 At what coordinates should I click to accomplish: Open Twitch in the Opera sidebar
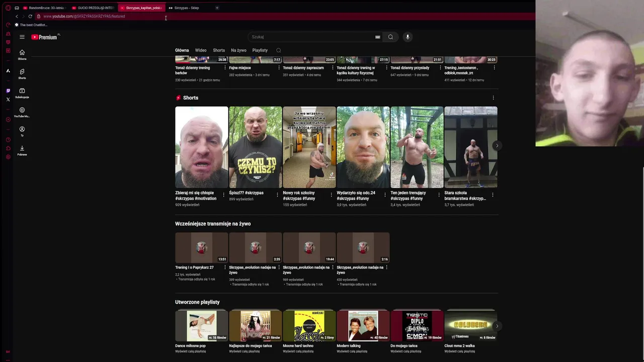[8, 91]
